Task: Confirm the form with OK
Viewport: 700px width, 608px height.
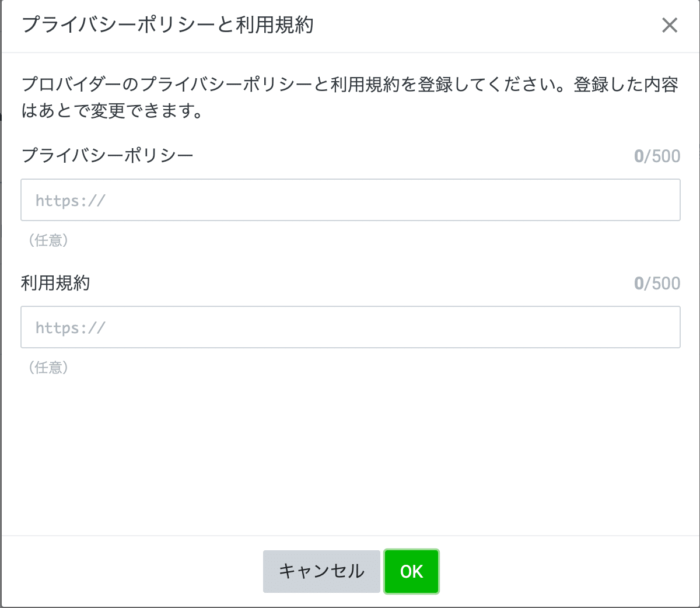Action: (411, 572)
